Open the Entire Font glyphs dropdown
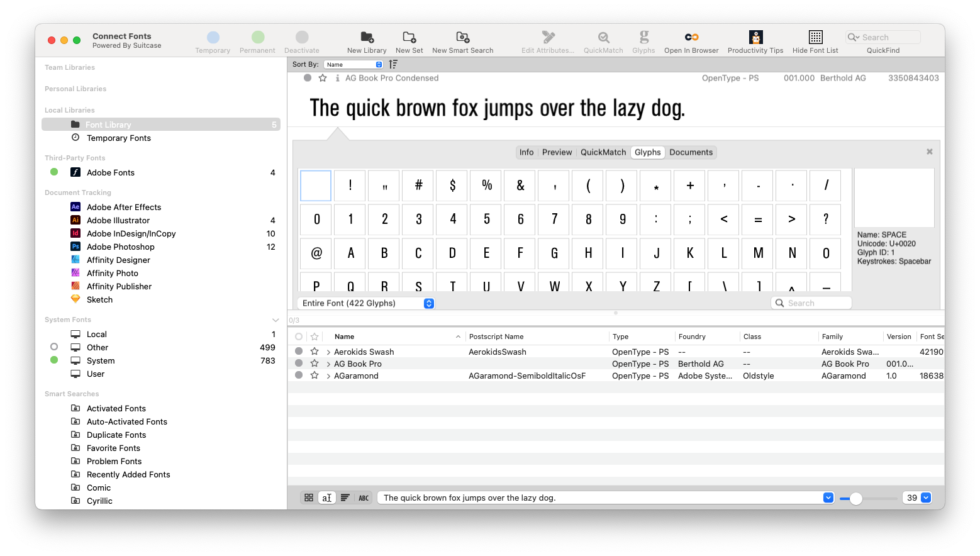 pos(367,303)
